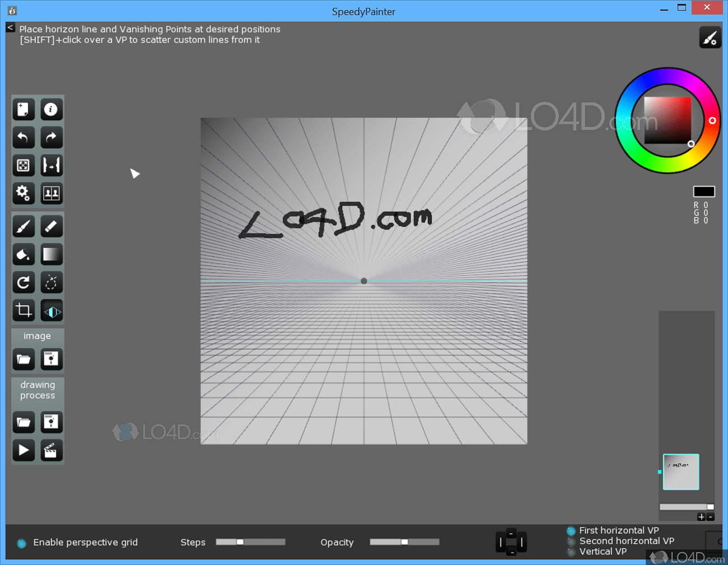Save the drawing process file
The image size is (728, 565).
tap(52, 422)
